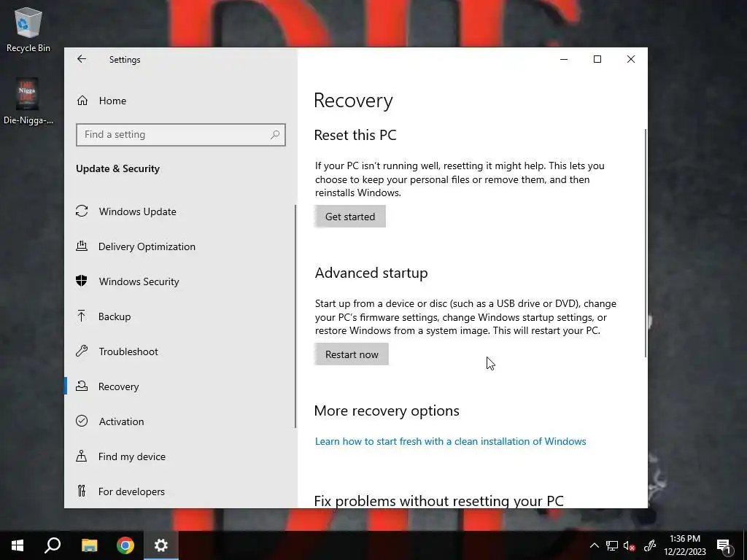Click the Update & Security section label
The height and width of the screenshot is (560, 747).
117,168
